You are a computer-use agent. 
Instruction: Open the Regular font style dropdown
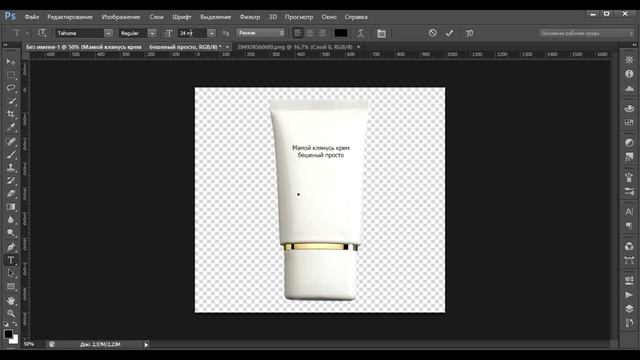(152, 33)
